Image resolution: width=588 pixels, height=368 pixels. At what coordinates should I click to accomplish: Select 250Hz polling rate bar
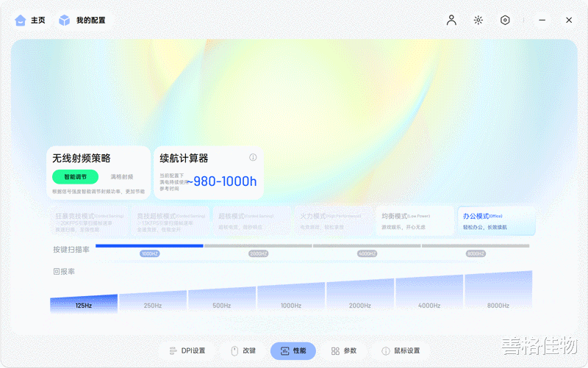tap(153, 300)
